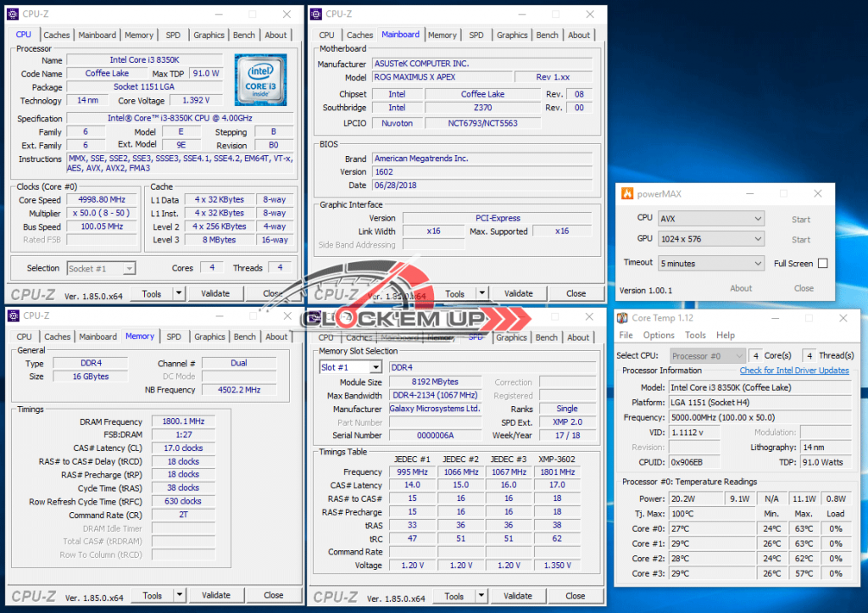
Task: Click the Close button in the SPD window
Action: click(x=576, y=596)
